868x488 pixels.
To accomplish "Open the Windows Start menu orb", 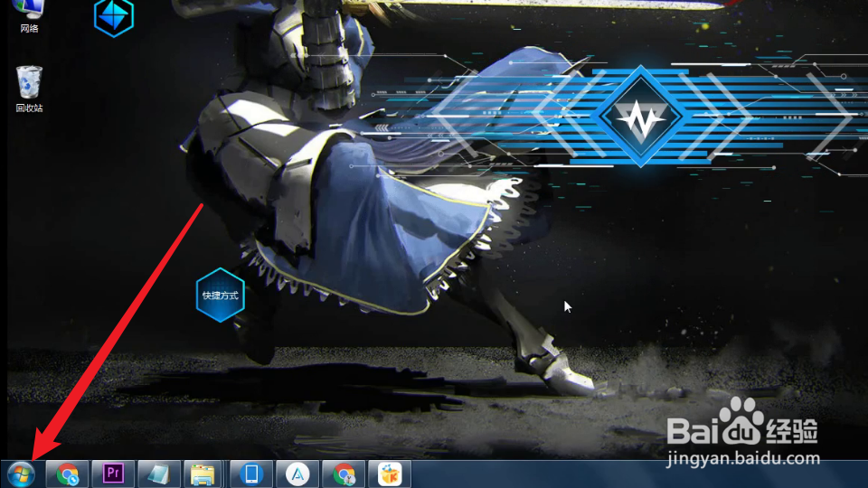I will point(21,474).
